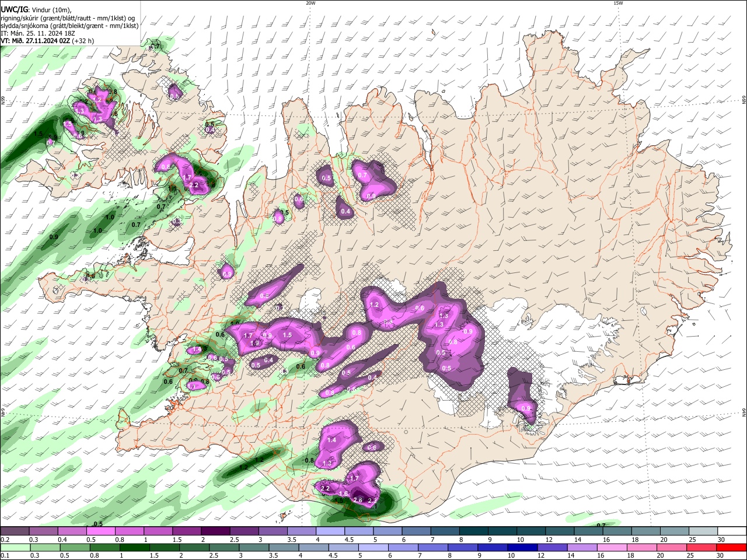This screenshot has height=560, width=747.
Task: Click the 2.6 snowfall value on the map
Action: [358, 500]
